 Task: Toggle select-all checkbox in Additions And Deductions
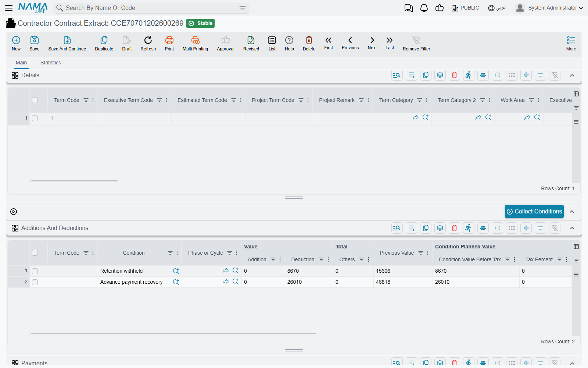click(x=35, y=253)
